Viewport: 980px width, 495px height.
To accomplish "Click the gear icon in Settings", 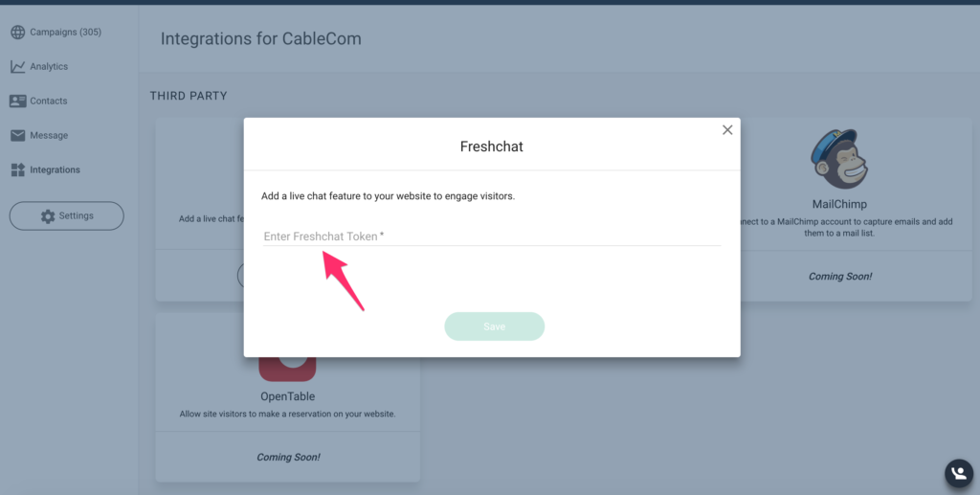I will [x=48, y=216].
